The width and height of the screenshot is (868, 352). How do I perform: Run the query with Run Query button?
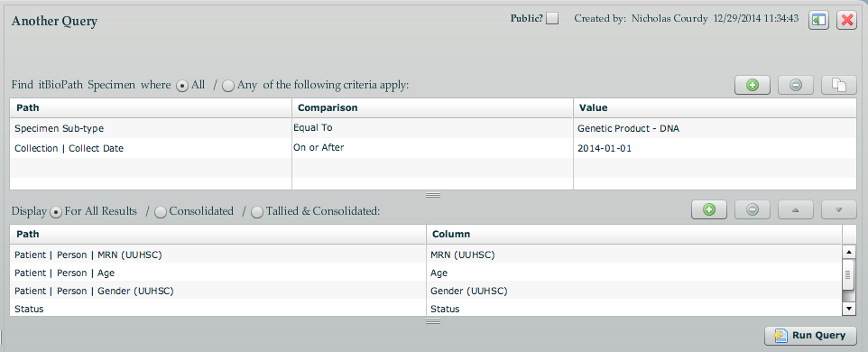[810, 336]
